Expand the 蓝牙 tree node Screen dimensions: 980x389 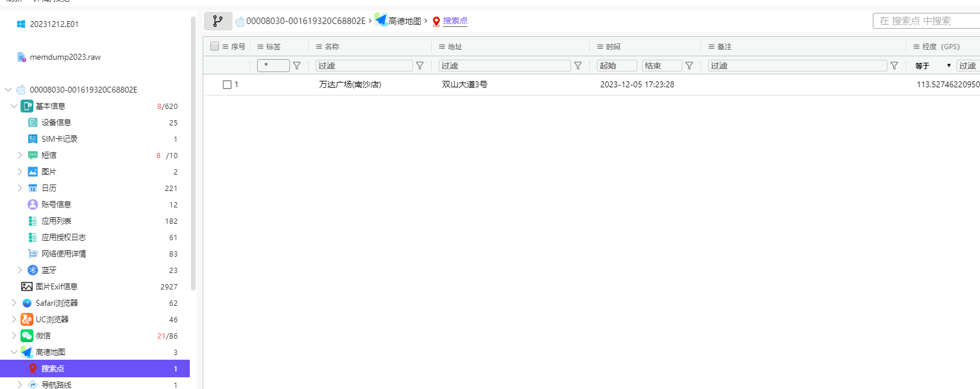pyautogui.click(x=20, y=270)
